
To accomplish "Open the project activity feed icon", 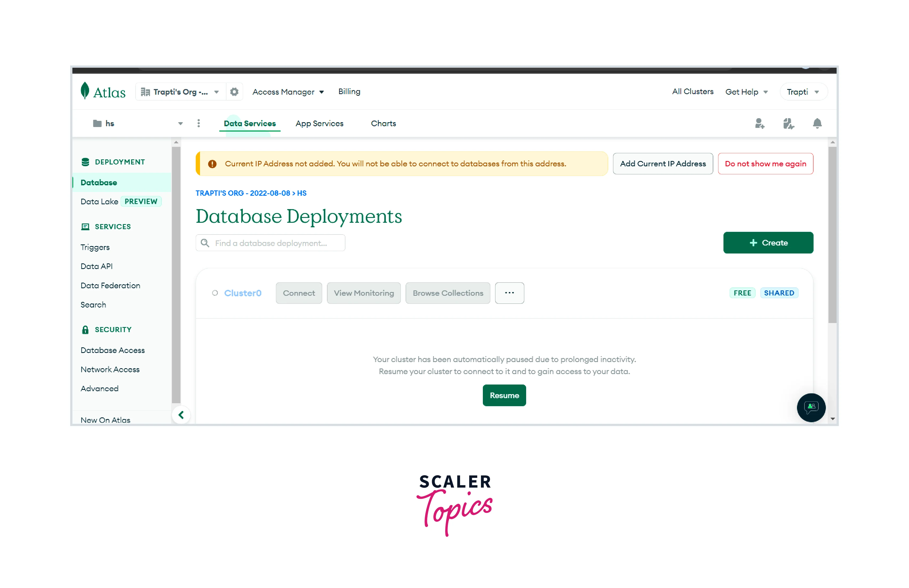I will click(x=788, y=123).
